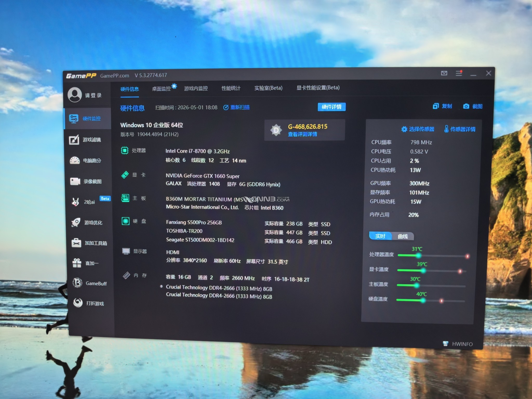Click the D grade score badge

[276, 130]
